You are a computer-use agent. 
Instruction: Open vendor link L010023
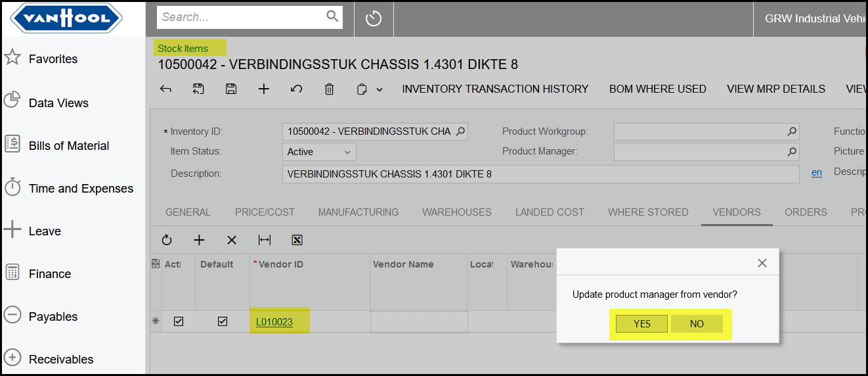pyautogui.click(x=274, y=322)
